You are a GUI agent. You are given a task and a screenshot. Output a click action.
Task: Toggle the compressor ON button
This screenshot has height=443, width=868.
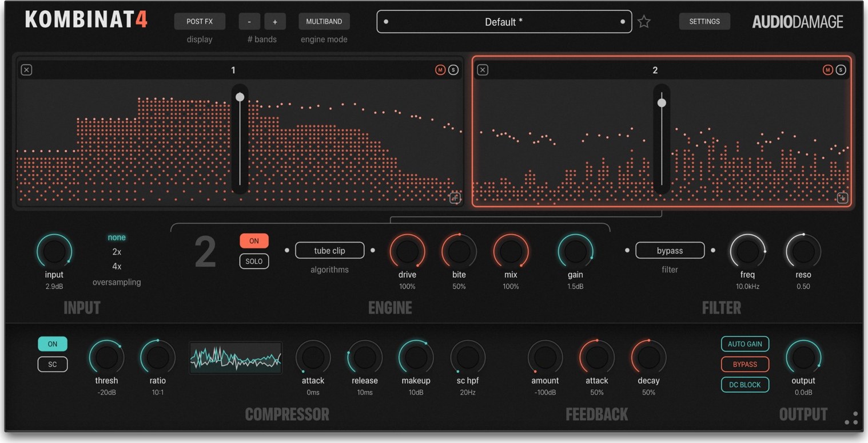click(x=53, y=344)
